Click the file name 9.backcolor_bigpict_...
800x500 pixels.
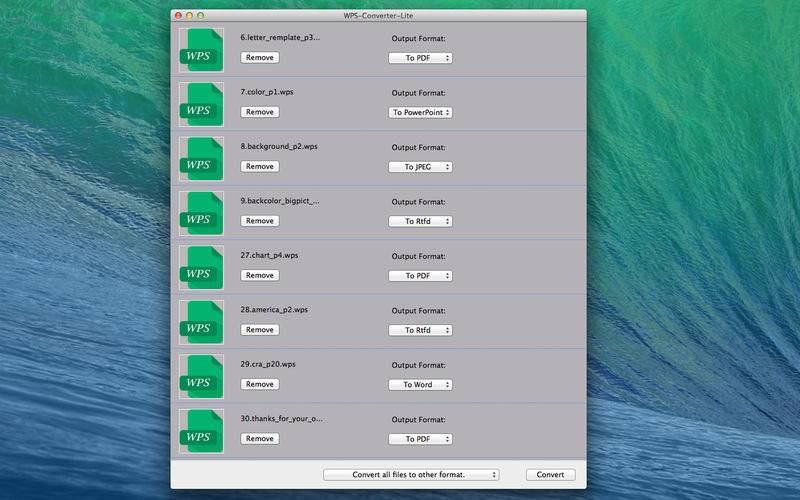coord(280,201)
